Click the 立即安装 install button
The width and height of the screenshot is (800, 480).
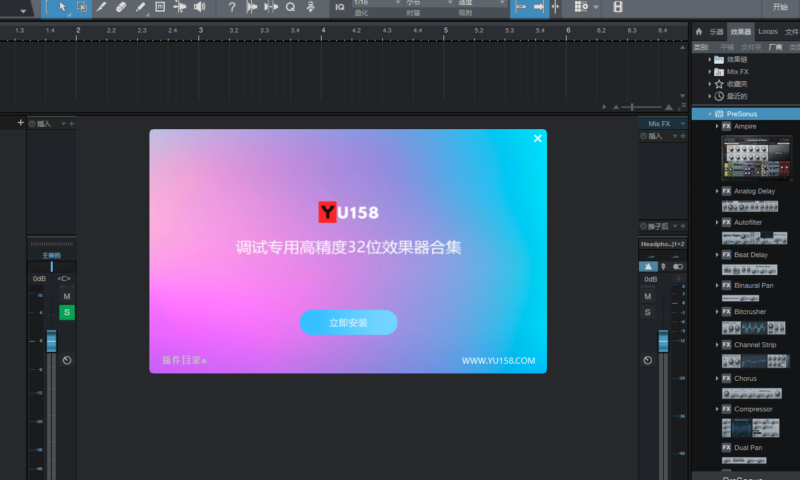tap(348, 323)
